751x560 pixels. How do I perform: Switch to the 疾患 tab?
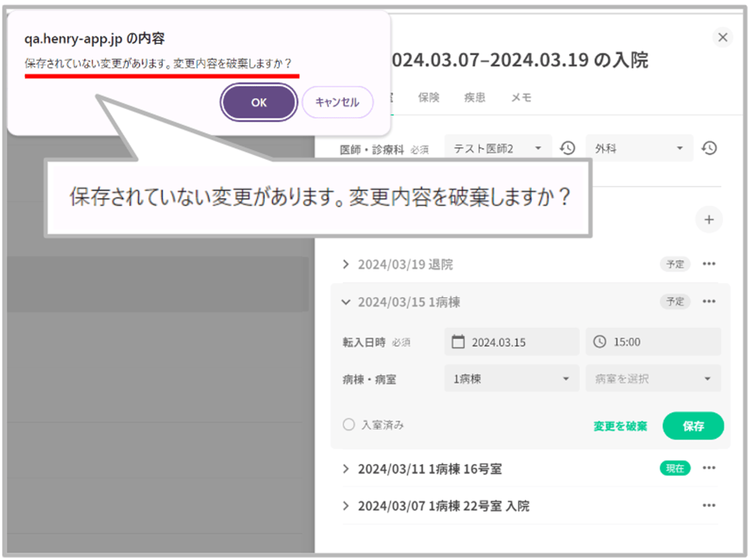pyautogui.click(x=475, y=98)
